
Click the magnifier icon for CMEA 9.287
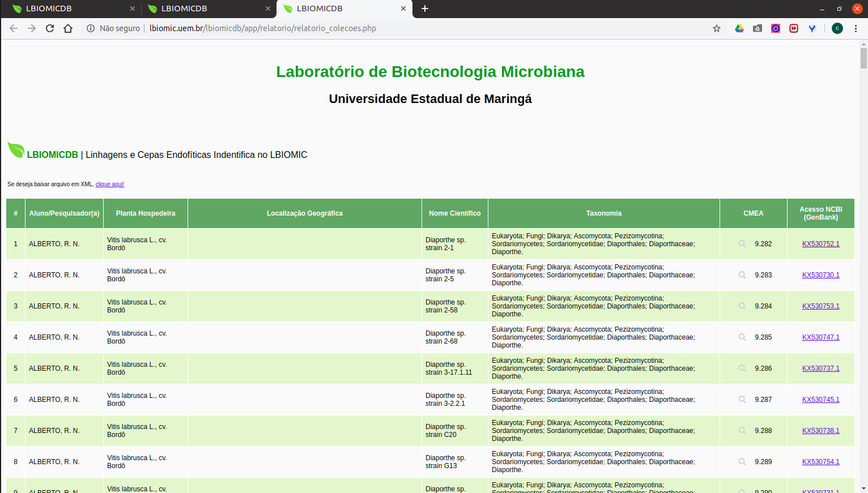(742, 400)
